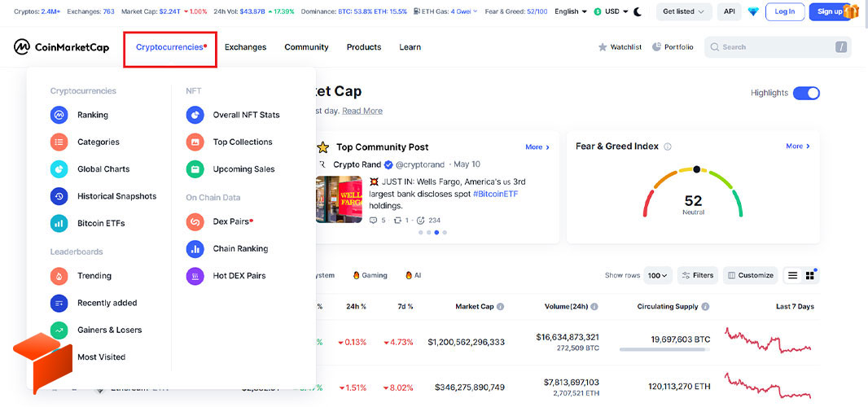Open the Portfolio pie icon

(656, 47)
